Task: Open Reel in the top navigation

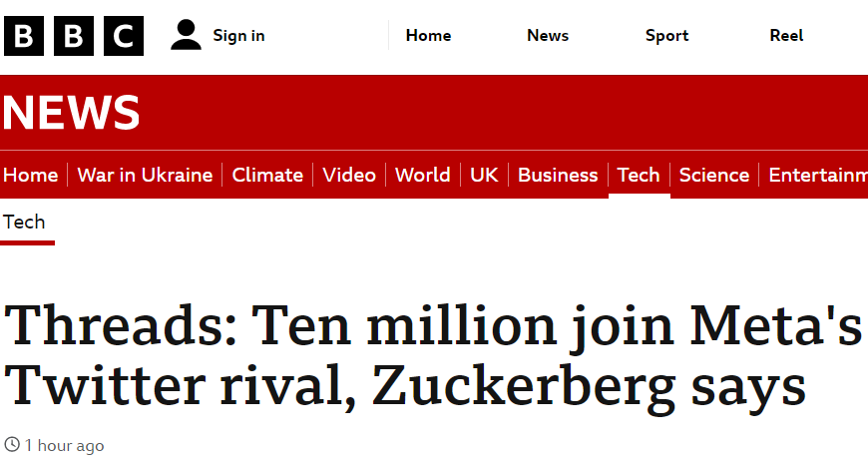Action: [x=786, y=36]
